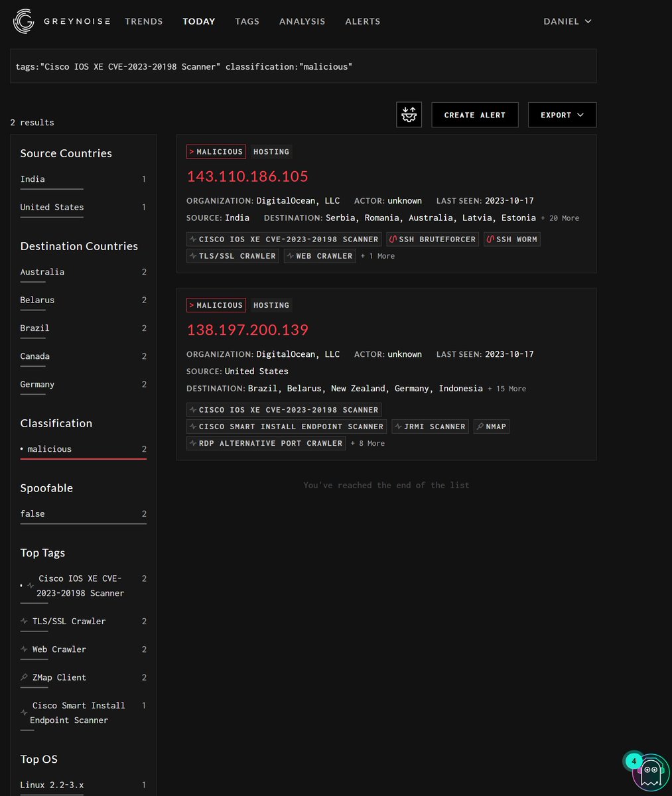This screenshot has height=796, width=672.
Task: Select TLS/SSL Crawler in Top Tags
Action: click(84, 622)
